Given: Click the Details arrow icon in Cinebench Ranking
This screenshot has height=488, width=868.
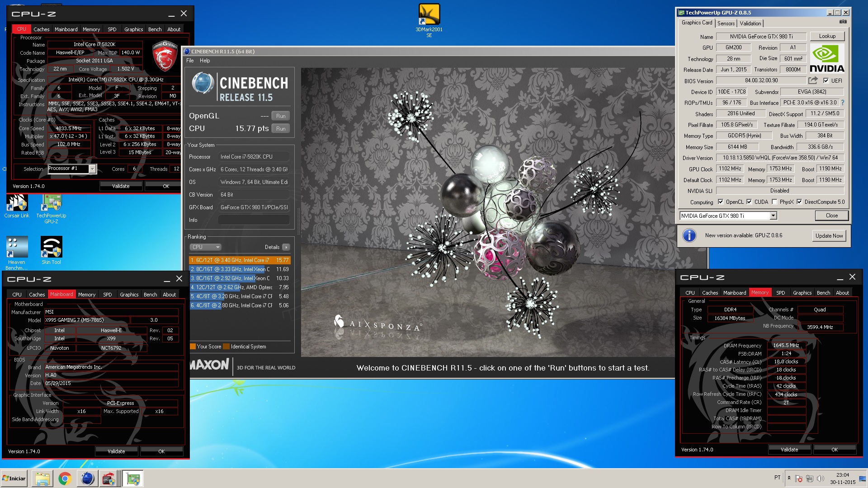Looking at the screenshot, I should [x=286, y=247].
